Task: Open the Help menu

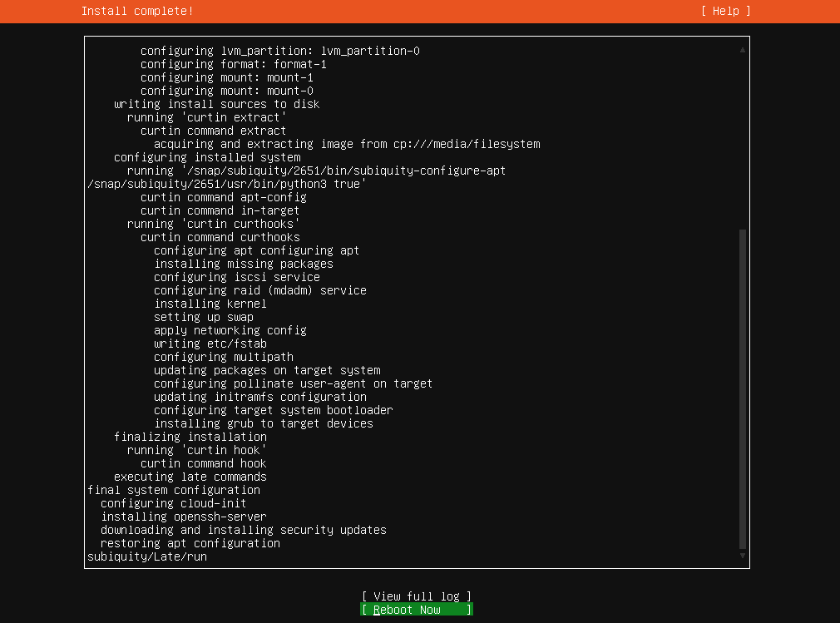Action: 724,11
